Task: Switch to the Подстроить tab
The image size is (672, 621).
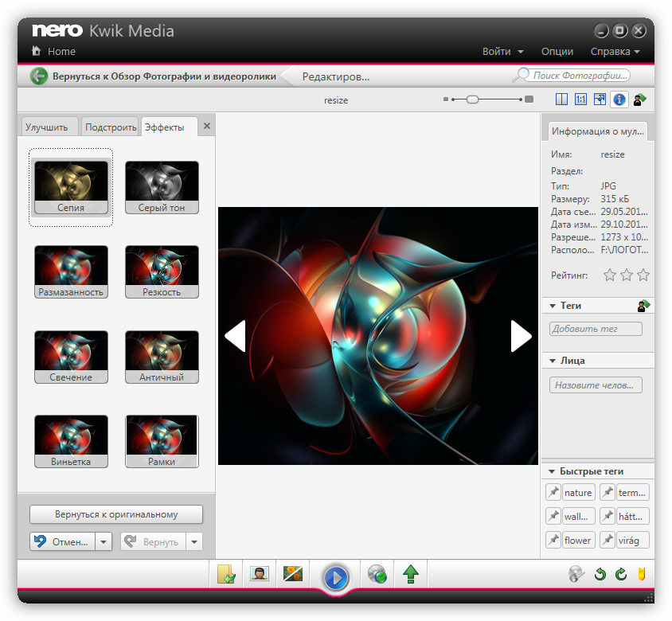Action: pos(111,127)
